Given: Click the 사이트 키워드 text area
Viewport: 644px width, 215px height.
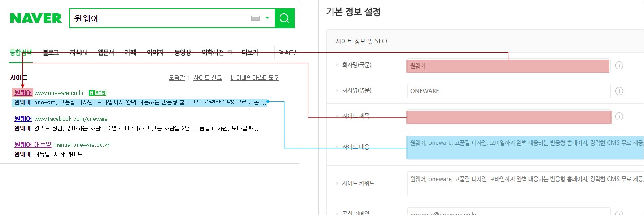Looking at the screenshot, I should point(526,183).
